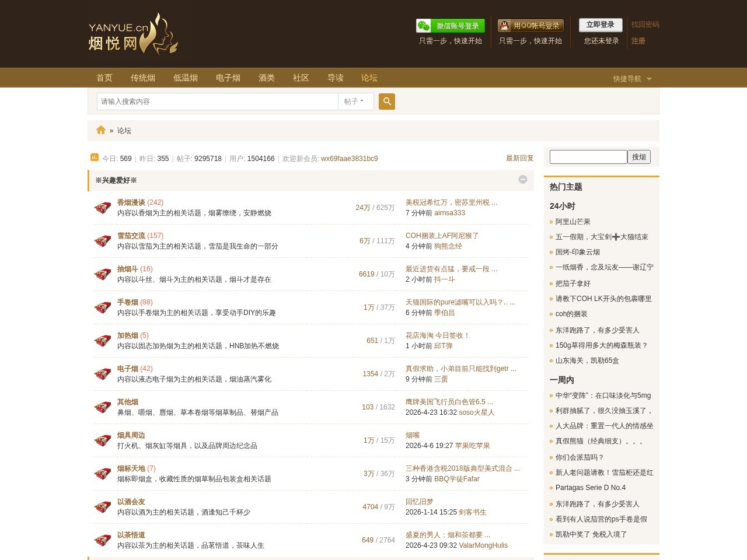Image resolution: width=747 pixels, height=560 pixels.
Task: Open hot topic 凯勒中奖了 免税入境了
Action: click(591, 534)
